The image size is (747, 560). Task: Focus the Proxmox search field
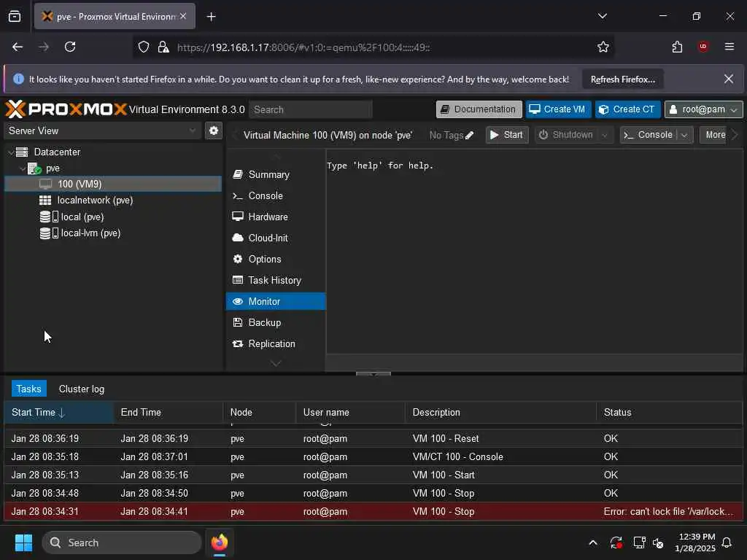tap(311, 109)
